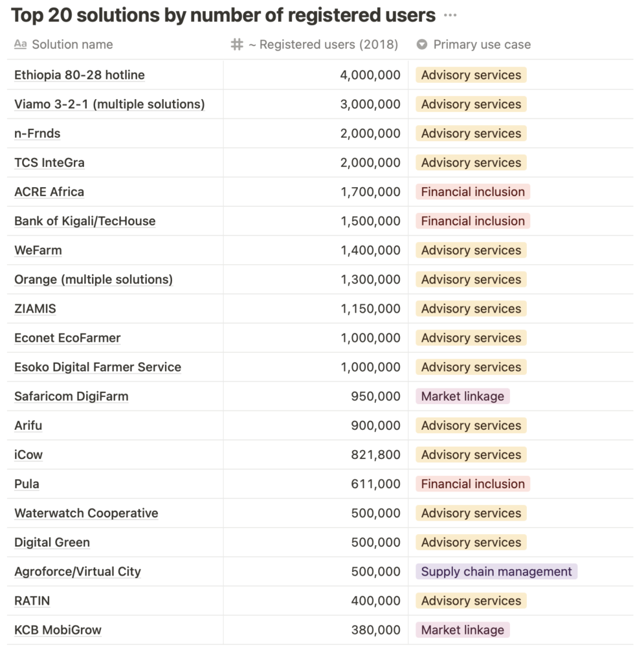The image size is (644, 663).
Task: Click the Advisory services tag for Waterwatch Cooperative
Action: pyautogui.click(x=471, y=513)
